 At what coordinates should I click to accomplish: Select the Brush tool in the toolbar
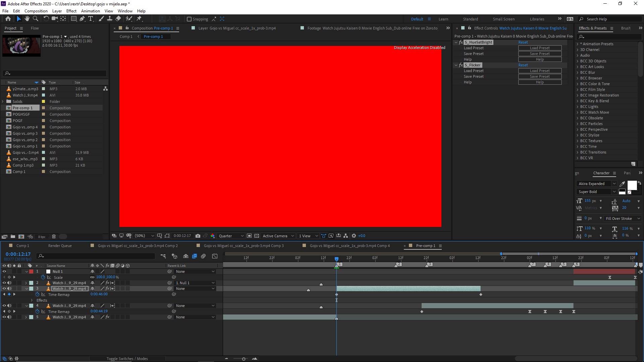pos(101,19)
